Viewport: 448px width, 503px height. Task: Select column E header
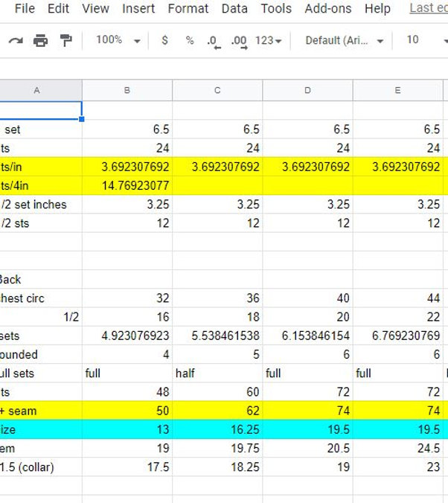coord(397,90)
